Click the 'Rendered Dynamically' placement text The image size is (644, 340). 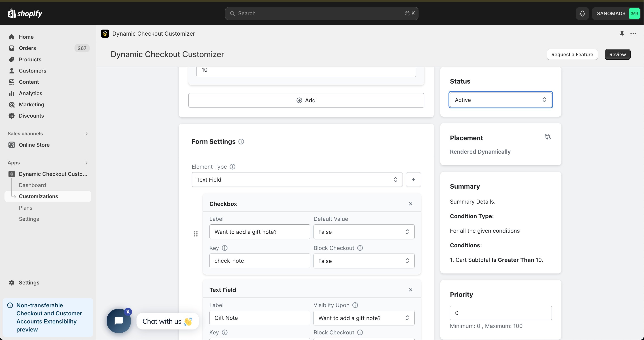(480, 152)
